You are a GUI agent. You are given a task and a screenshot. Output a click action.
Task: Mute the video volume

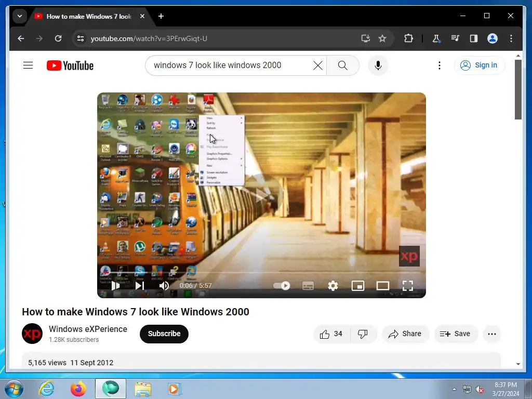tap(164, 286)
